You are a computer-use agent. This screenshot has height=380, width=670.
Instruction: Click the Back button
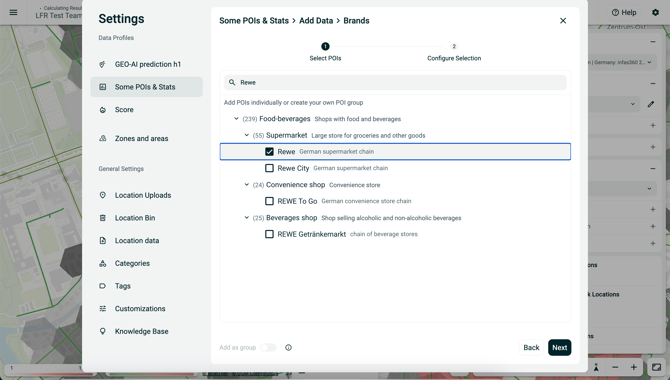click(531, 348)
